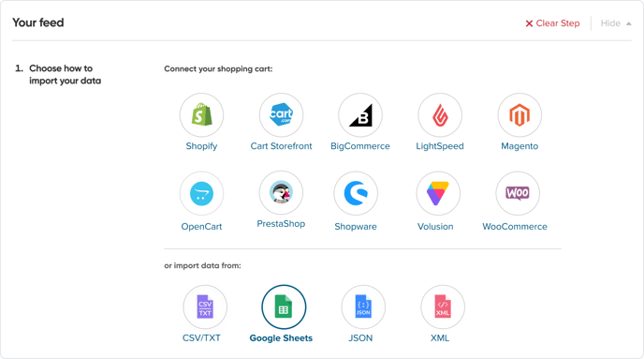The width and height of the screenshot is (644, 359).
Task: Select the Magento logo icon
Action: coord(520,114)
